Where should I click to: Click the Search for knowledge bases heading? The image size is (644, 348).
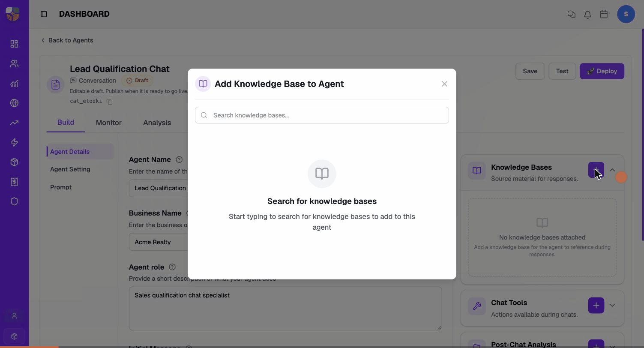pos(322,201)
